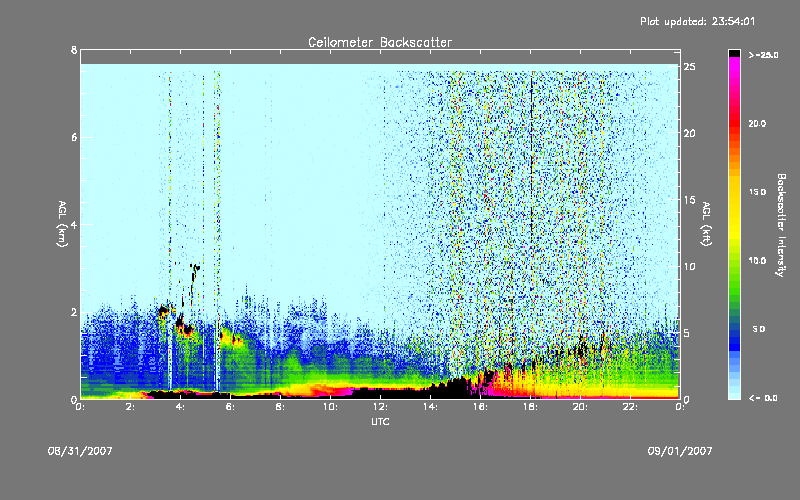
Task: Click the 10.0 colorbar scale label
Action: (757, 261)
